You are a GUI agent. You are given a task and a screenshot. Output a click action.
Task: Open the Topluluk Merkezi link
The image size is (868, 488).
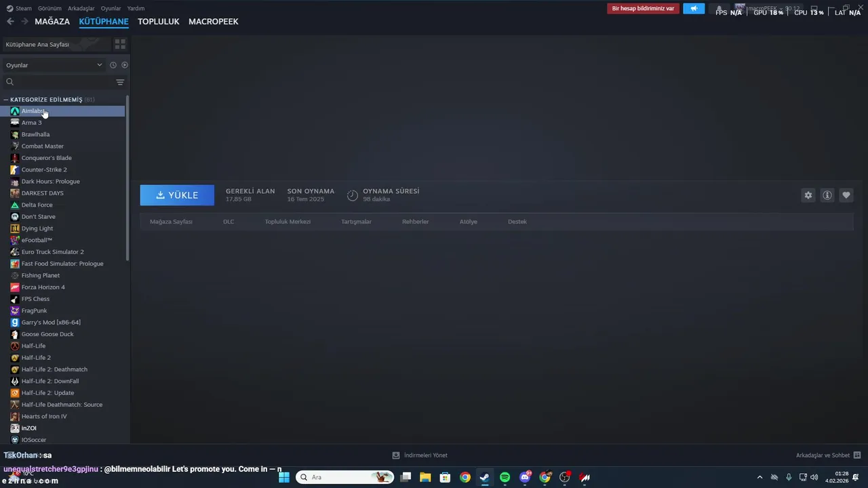point(288,222)
